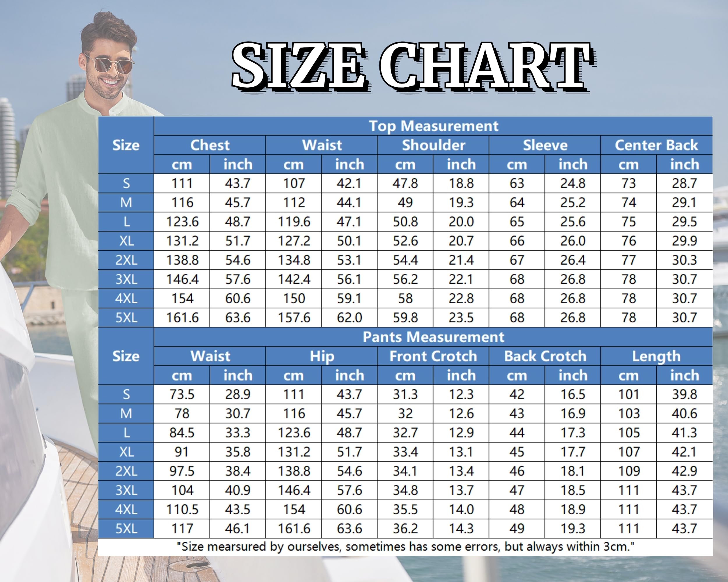Click the Front Crotch column header
This screenshot has height=582, width=728.
(433, 356)
